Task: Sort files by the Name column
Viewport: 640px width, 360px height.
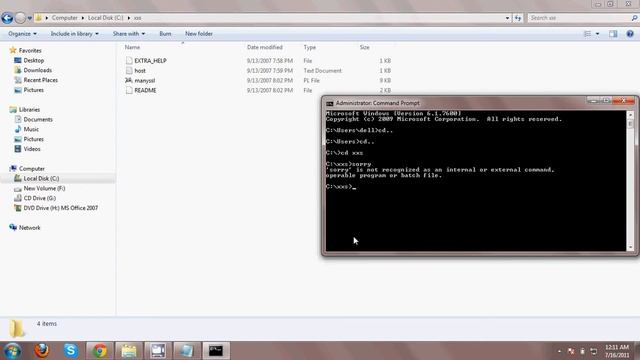Action: tap(132, 47)
